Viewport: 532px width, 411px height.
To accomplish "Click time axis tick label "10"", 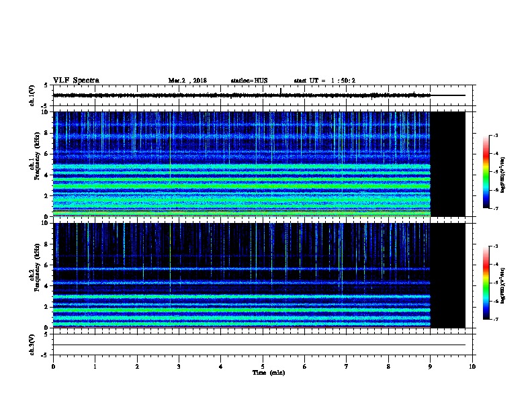I will click(472, 367).
